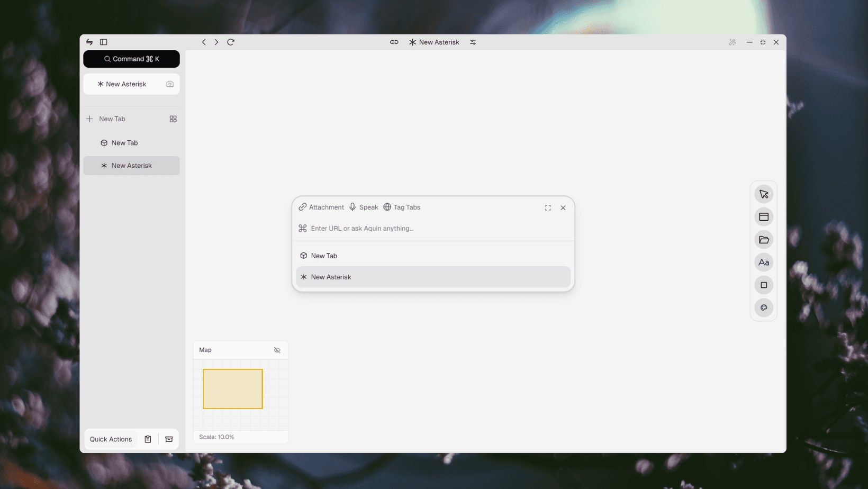Image resolution: width=868 pixels, height=489 pixels.
Task: Select the cursor pointer tool
Action: 764,194
